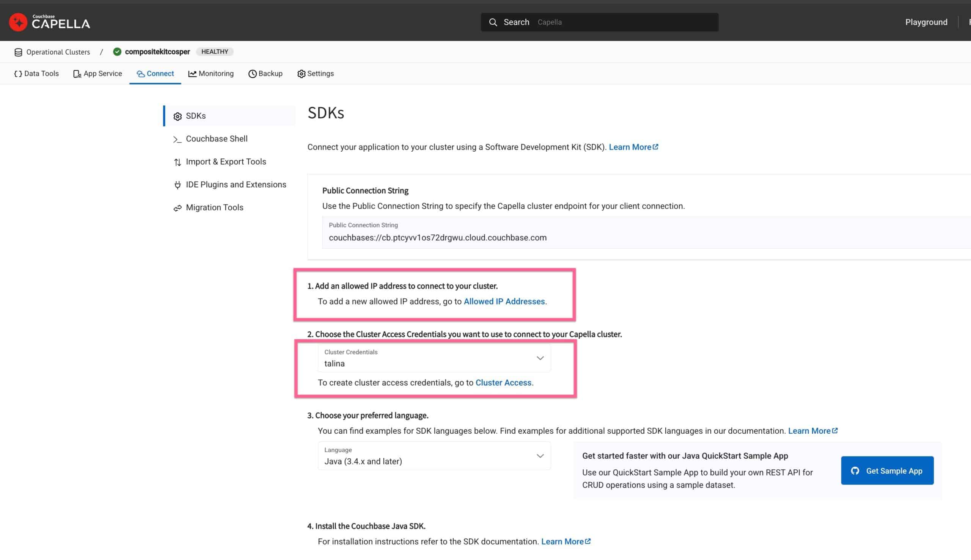Screen dimensions: 971x560
Task: Go to the Backup tab
Action: (x=266, y=74)
